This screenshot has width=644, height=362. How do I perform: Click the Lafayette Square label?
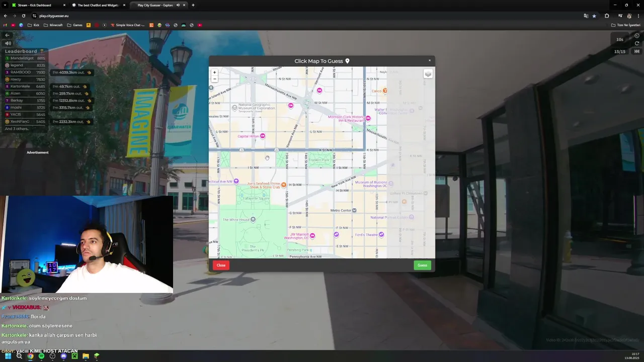click(257, 198)
